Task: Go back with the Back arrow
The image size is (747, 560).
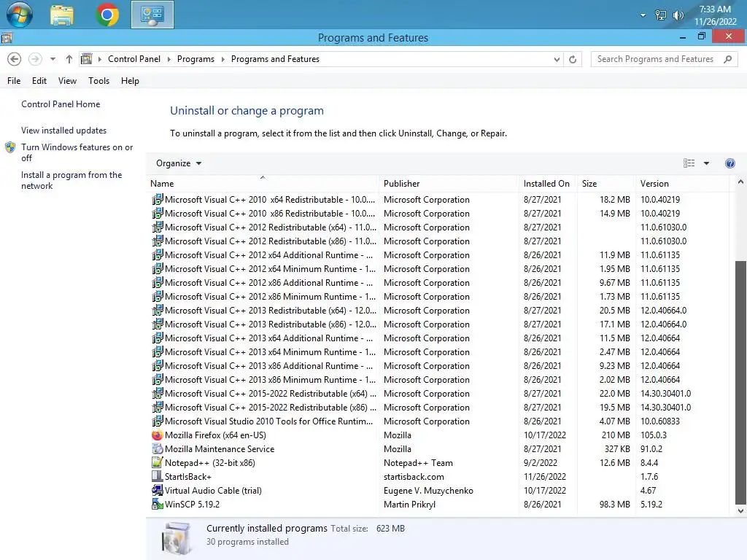Action: click(x=15, y=59)
